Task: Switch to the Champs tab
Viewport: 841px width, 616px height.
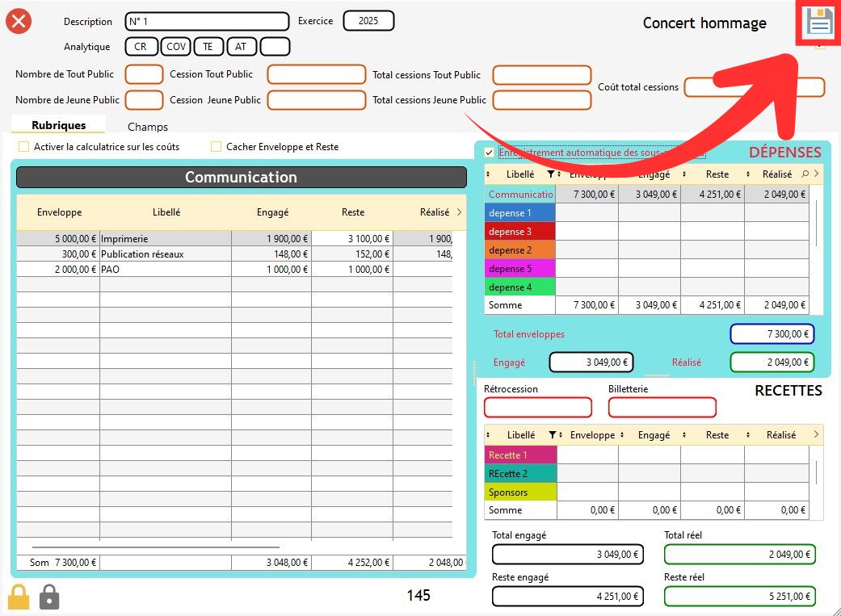Action: tap(148, 127)
